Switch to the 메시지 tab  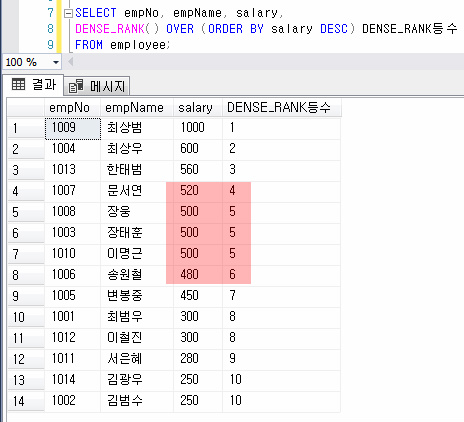pos(97,86)
